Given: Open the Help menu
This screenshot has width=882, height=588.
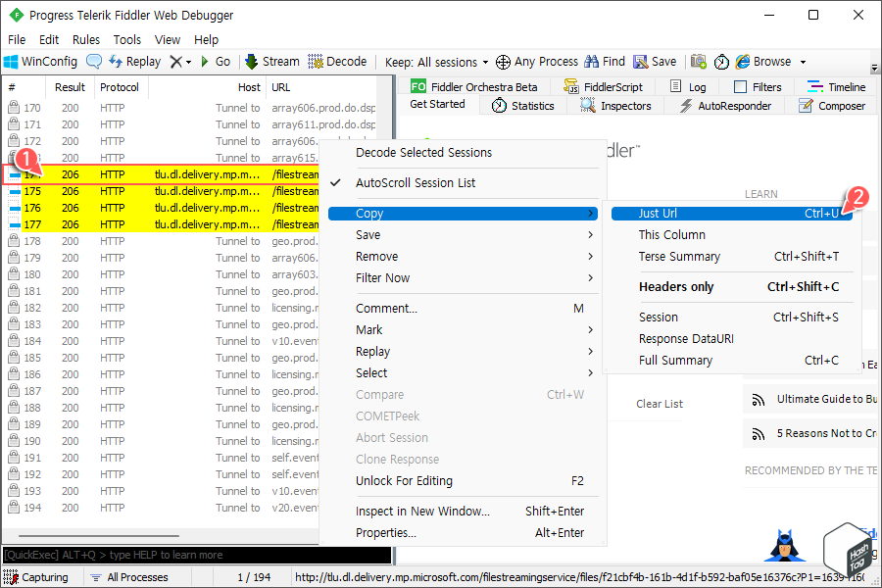Looking at the screenshot, I should pos(206,39).
